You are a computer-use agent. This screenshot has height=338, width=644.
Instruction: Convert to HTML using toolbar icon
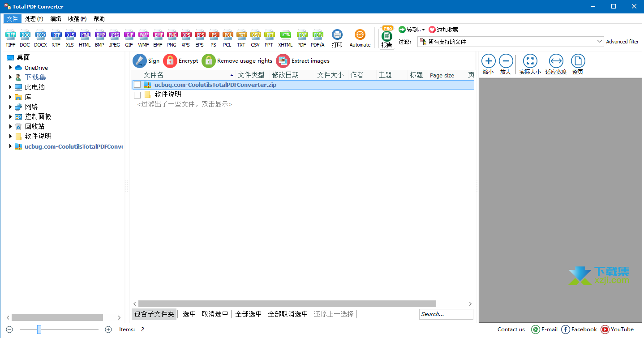pos(85,35)
